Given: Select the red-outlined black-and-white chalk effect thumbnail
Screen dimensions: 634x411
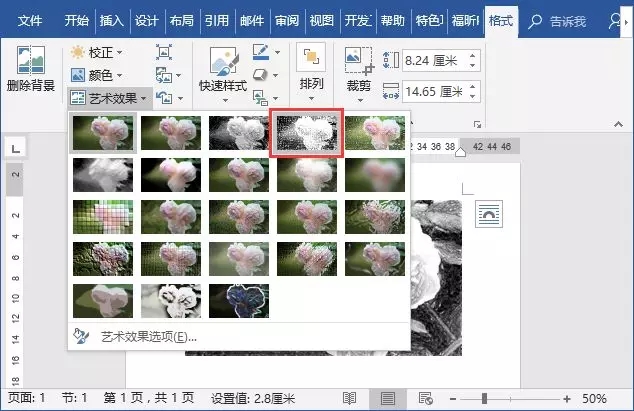Looking at the screenshot, I should [307, 133].
